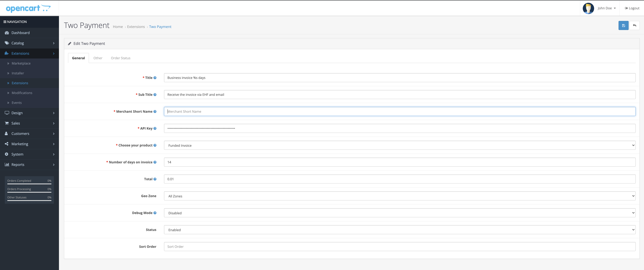Focus the Merchant Short Name field
Image resolution: width=644 pixels, height=270 pixels.
click(x=399, y=112)
